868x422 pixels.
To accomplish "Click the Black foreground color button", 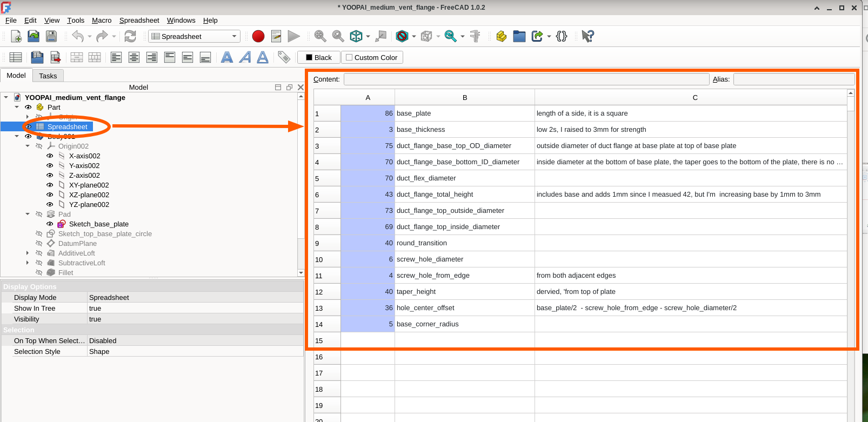I will pos(318,57).
